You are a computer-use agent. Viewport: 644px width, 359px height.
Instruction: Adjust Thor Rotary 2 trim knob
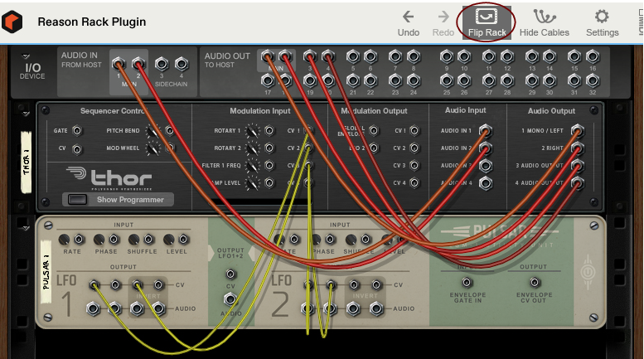click(x=252, y=148)
